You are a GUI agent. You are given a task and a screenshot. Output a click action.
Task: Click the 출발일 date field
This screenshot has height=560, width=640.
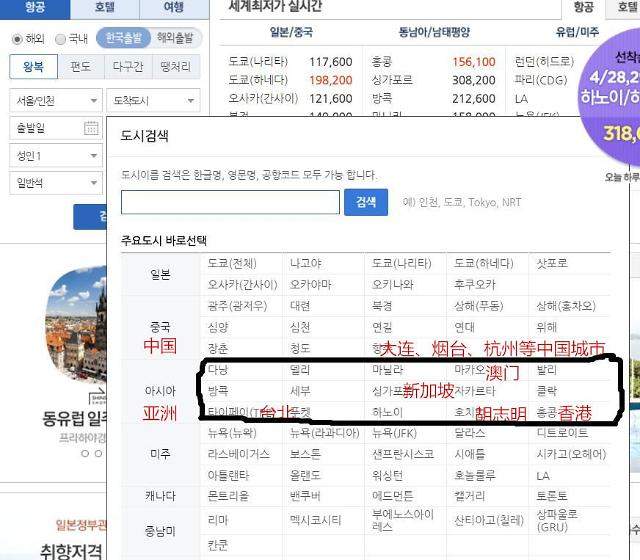tap(56, 128)
